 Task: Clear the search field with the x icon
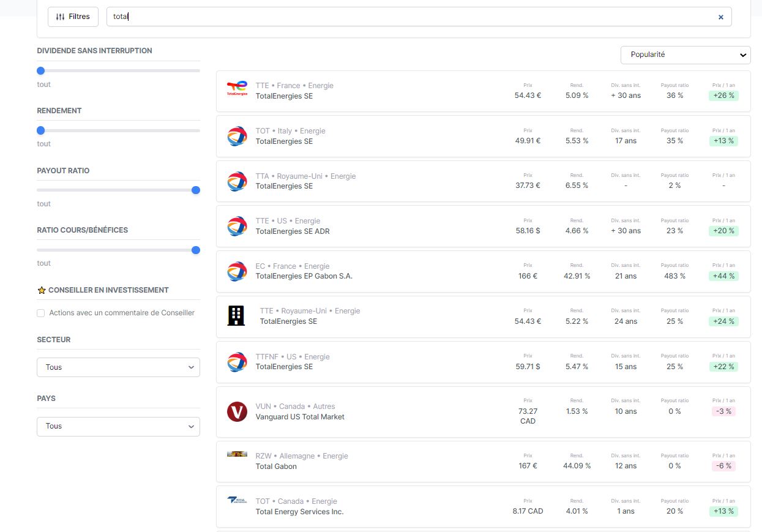coord(720,17)
